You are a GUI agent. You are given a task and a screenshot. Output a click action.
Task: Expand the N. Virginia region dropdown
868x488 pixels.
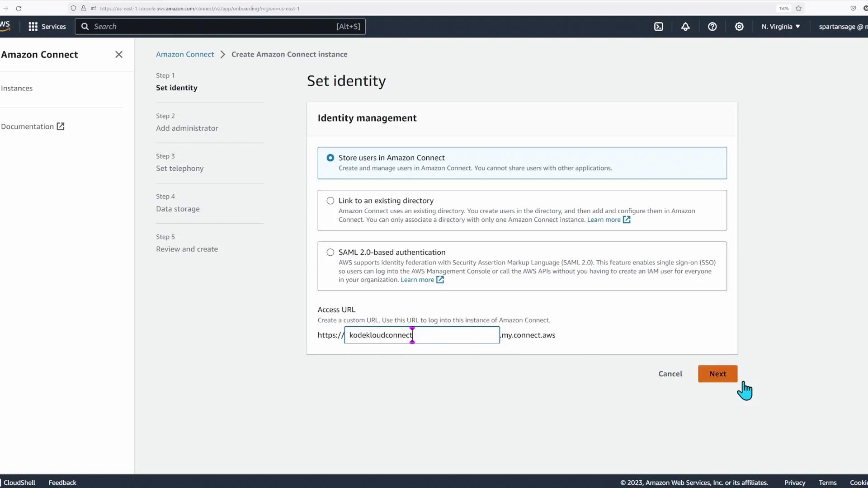tap(781, 27)
